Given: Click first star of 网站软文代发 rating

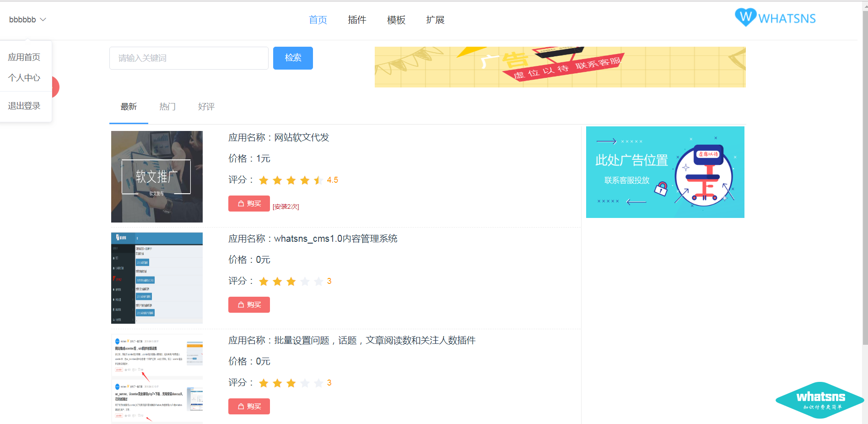Looking at the screenshot, I should pyautogui.click(x=264, y=180).
